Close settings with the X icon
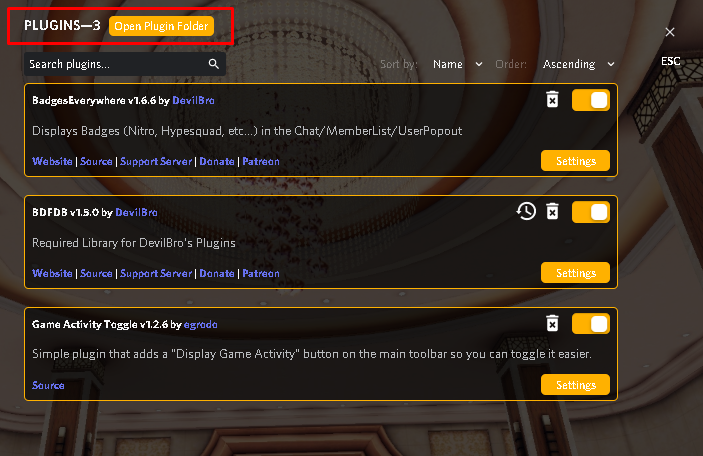Screen dimensions: 703x456 (x=670, y=32)
